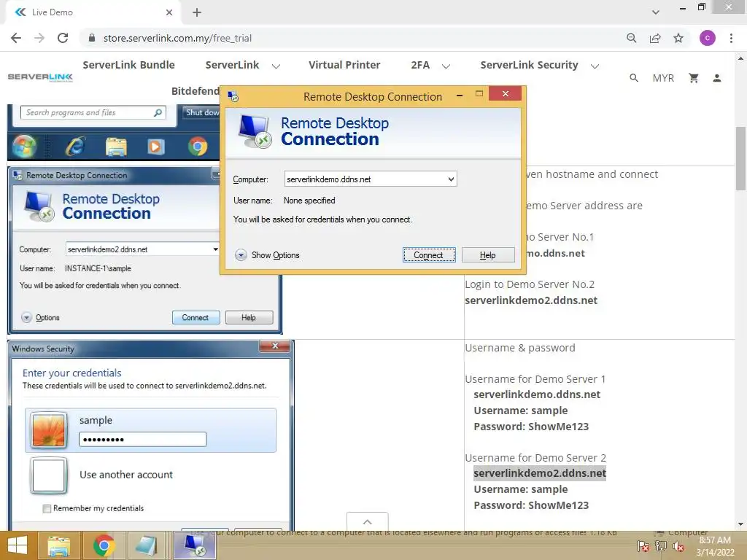Open the tab search chevron

tap(656, 12)
